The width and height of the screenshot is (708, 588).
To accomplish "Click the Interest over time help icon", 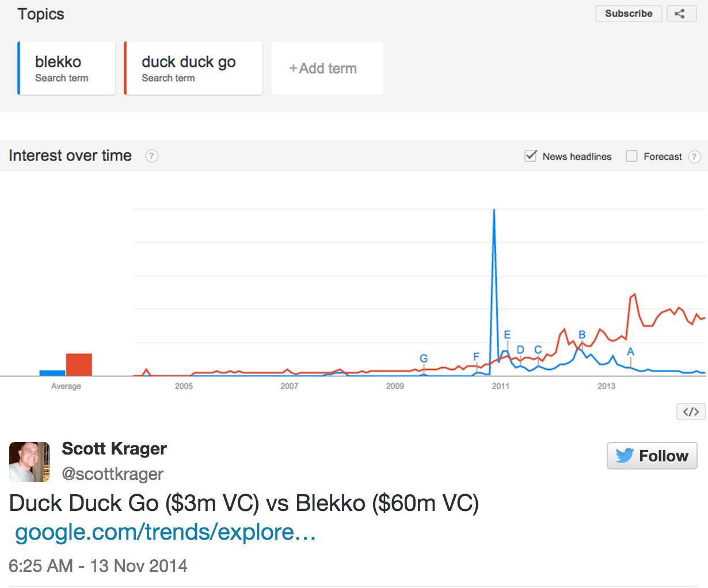I will coord(151,156).
